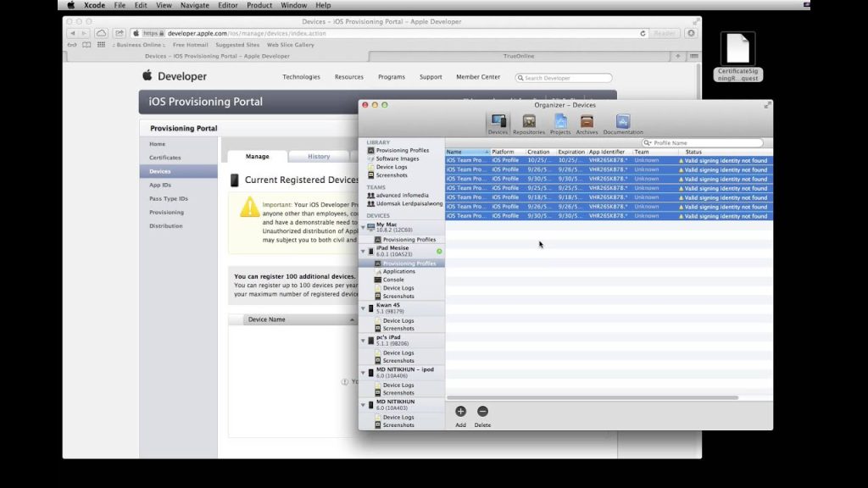The height and width of the screenshot is (488, 868).
Task: Open Safari's Top Sites grid icon
Action: (x=101, y=45)
